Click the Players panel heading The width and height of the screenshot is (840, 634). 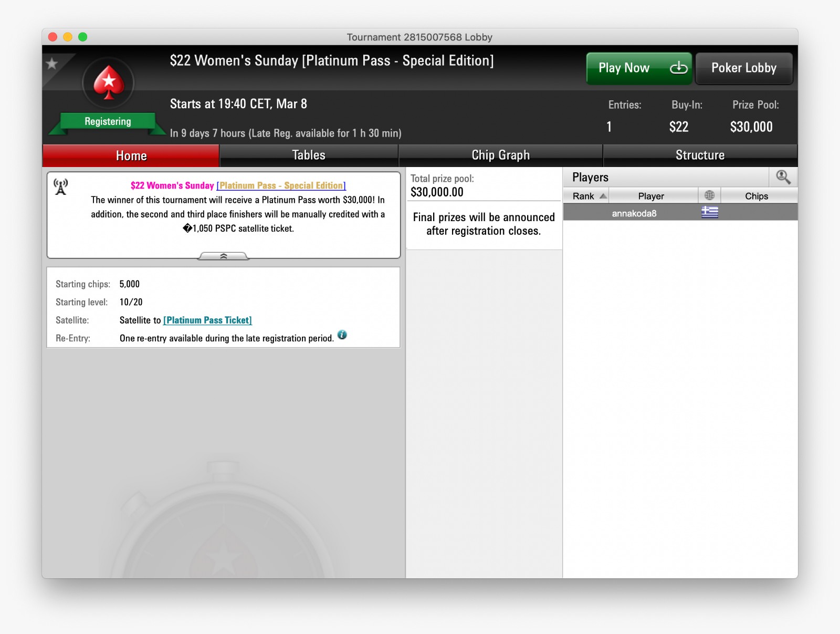pos(590,178)
